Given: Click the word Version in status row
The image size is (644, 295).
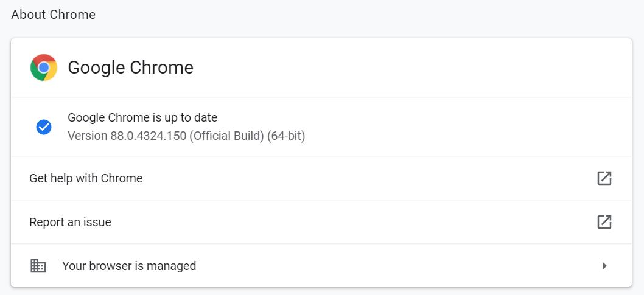Looking at the screenshot, I should 88,136.
